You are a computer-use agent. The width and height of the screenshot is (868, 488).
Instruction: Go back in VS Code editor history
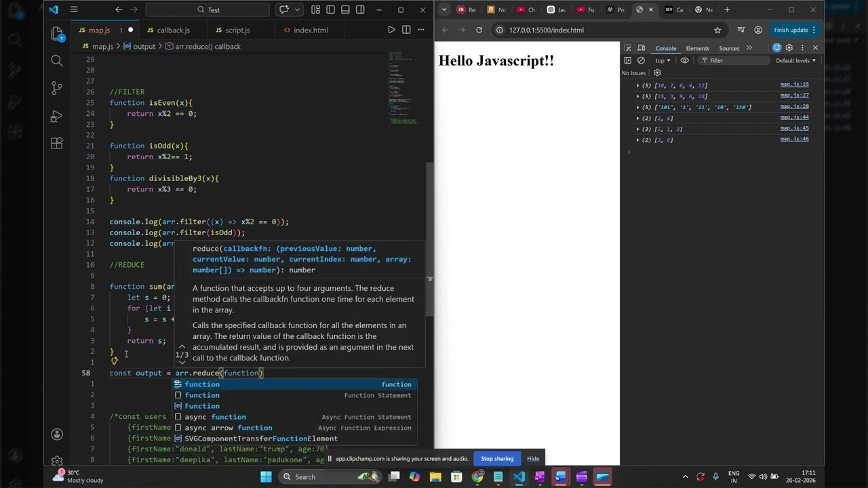click(x=119, y=9)
